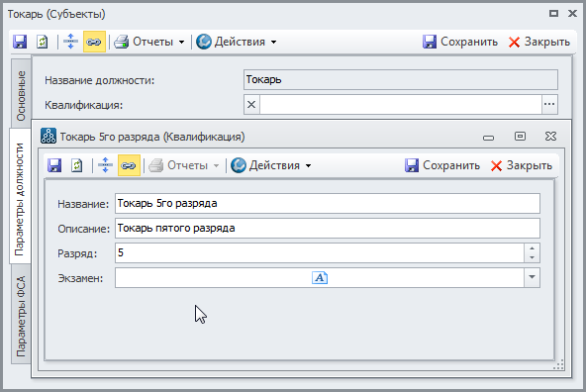Image resolution: width=586 pixels, height=392 pixels.
Task: Toggle the chain-link icon in the Квалификация window toolbar
Action: tap(129, 165)
